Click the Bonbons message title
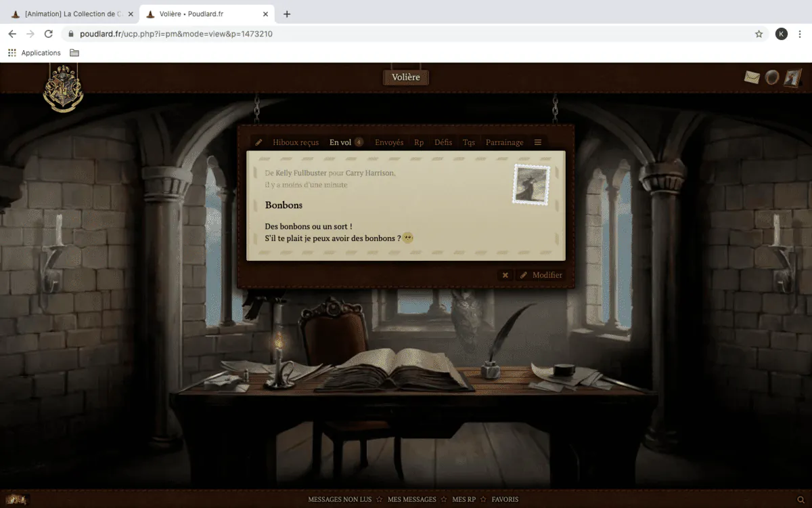Image resolution: width=812 pixels, height=508 pixels. (284, 205)
